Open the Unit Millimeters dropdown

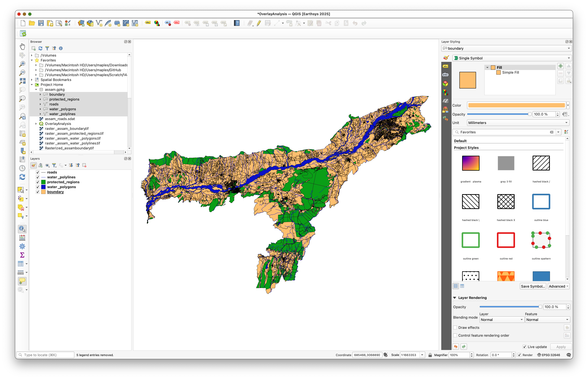[x=518, y=123]
